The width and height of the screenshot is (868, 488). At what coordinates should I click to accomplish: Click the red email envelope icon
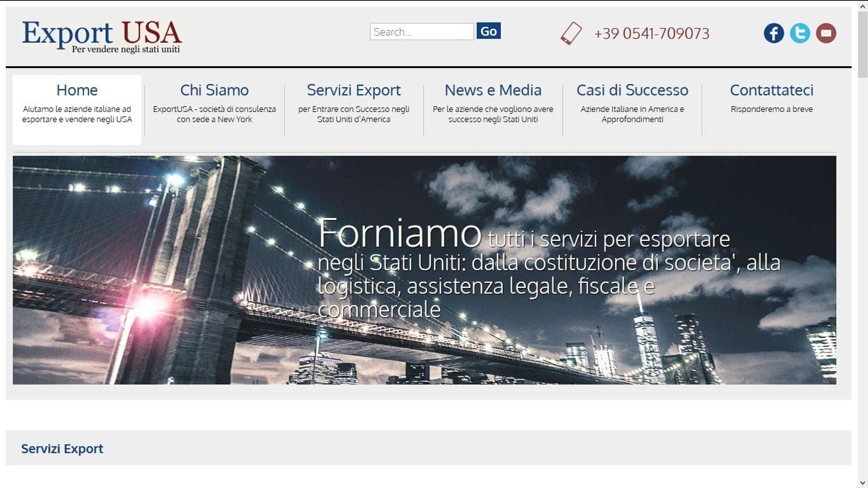tap(826, 33)
